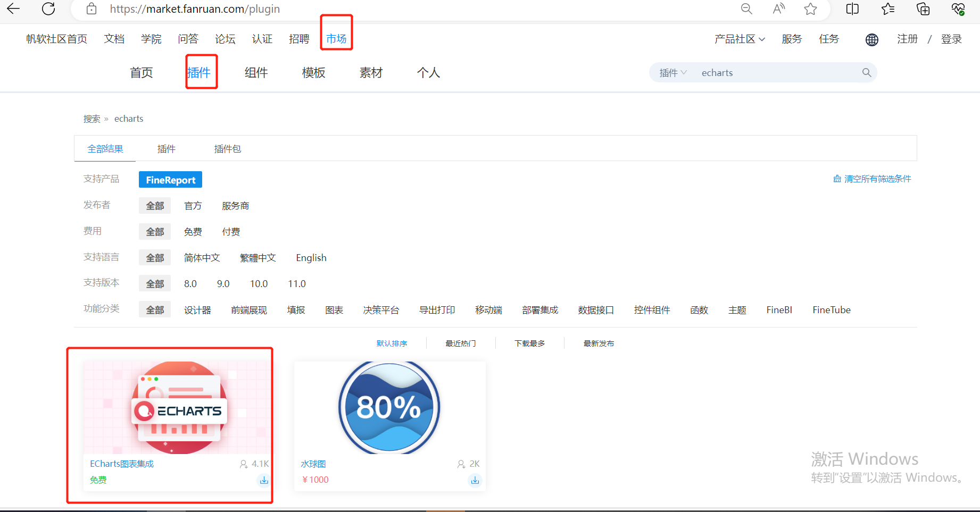Select version 11.0 filter option

coord(297,284)
